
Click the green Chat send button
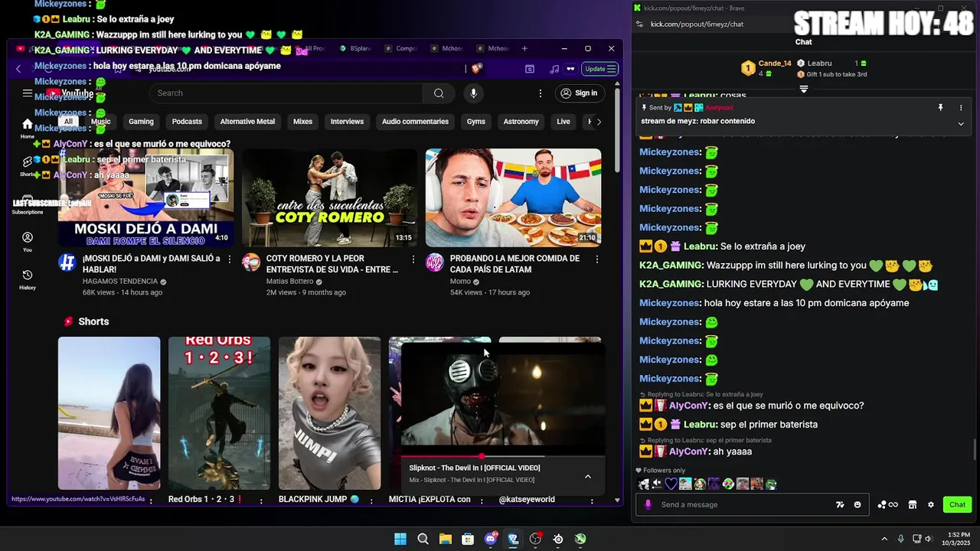pos(957,505)
